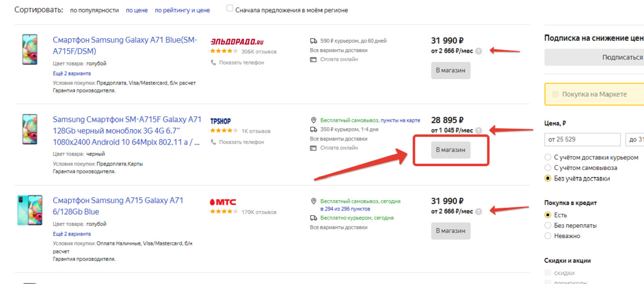Show 2 more variants for Eldorado listing
644x284 pixels.
72,73
